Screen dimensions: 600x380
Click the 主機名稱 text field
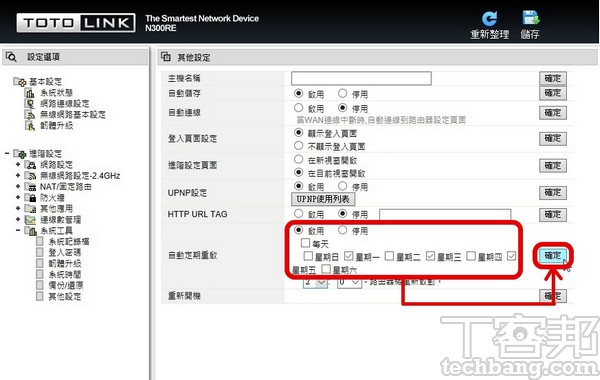point(361,78)
